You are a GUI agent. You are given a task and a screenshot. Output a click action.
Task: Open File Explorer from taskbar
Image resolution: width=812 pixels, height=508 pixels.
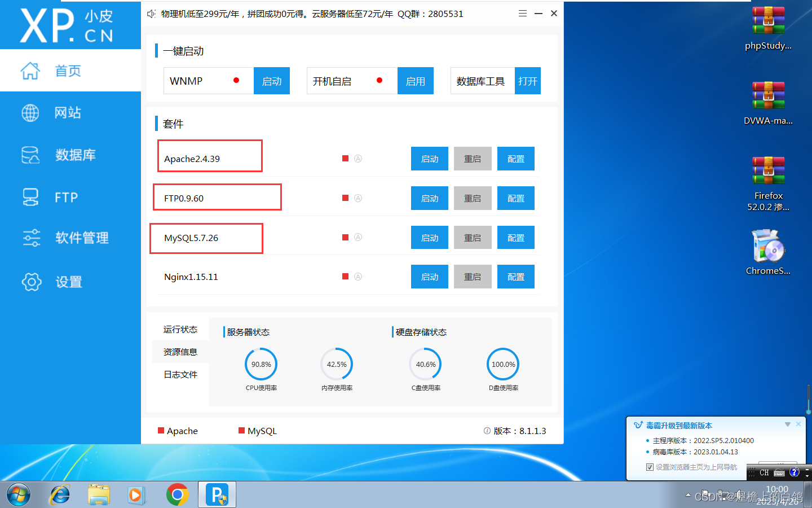(99, 495)
